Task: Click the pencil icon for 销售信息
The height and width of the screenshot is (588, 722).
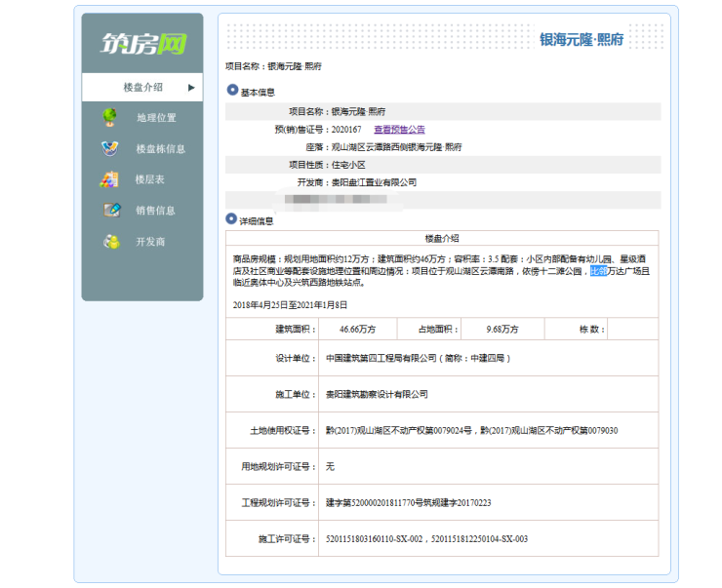Action: 112,211
